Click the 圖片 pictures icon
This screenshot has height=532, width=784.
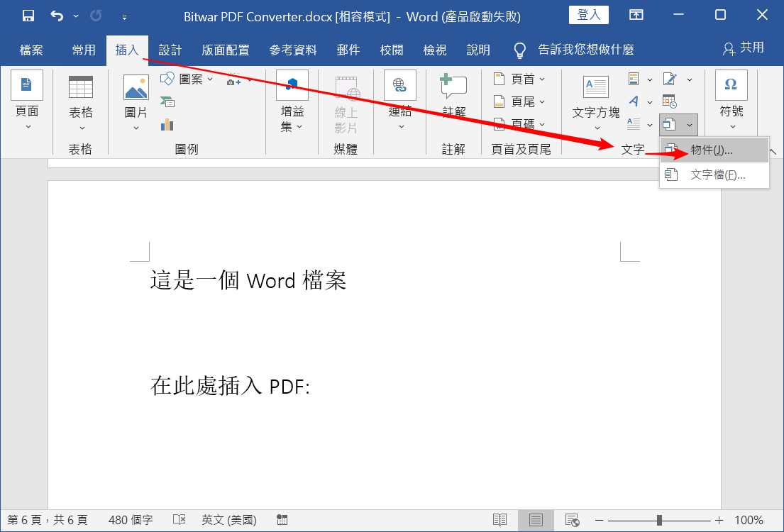(136, 87)
